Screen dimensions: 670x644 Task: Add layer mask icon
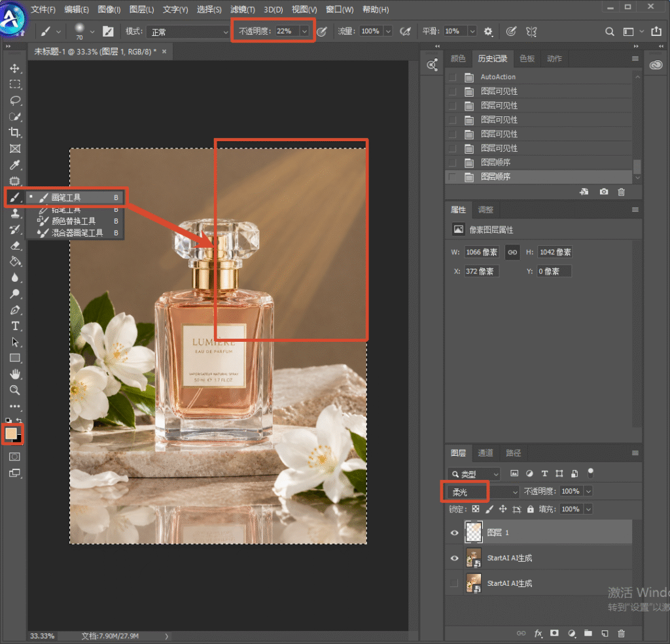[554, 633]
